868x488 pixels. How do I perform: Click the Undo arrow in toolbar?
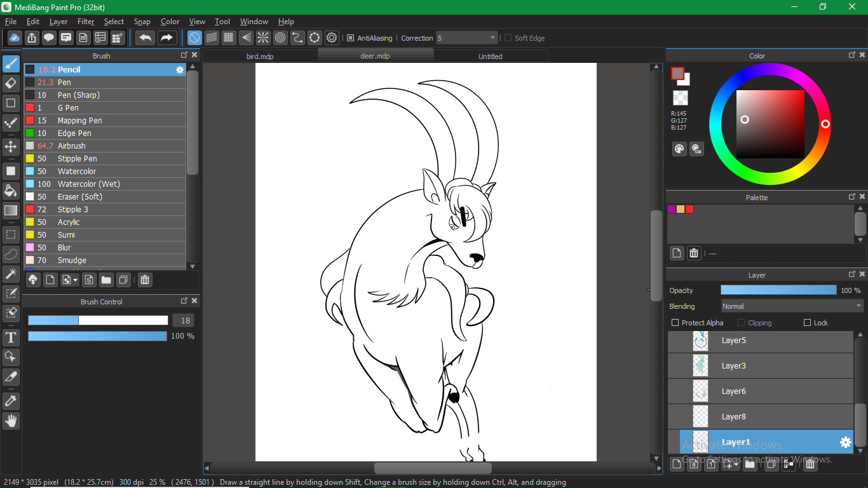click(x=145, y=38)
